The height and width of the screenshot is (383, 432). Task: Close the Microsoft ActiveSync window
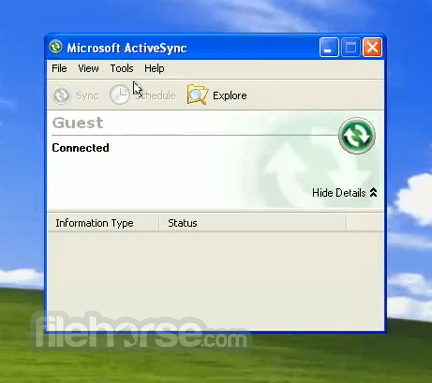pyautogui.click(x=372, y=47)
